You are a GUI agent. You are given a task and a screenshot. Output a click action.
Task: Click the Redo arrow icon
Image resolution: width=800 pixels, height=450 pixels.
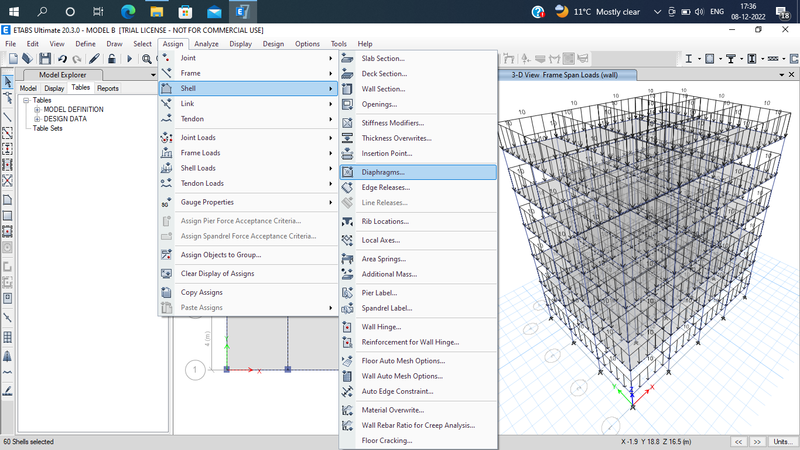click(77, 59)
